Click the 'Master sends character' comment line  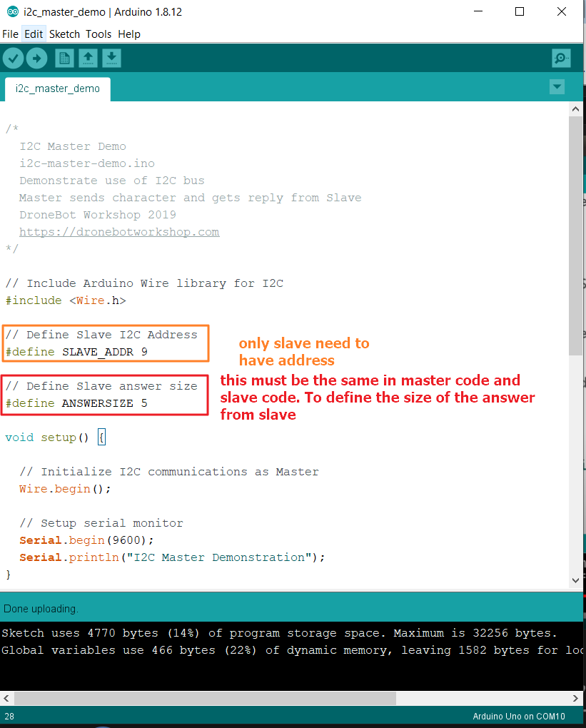tap(191, 198)
